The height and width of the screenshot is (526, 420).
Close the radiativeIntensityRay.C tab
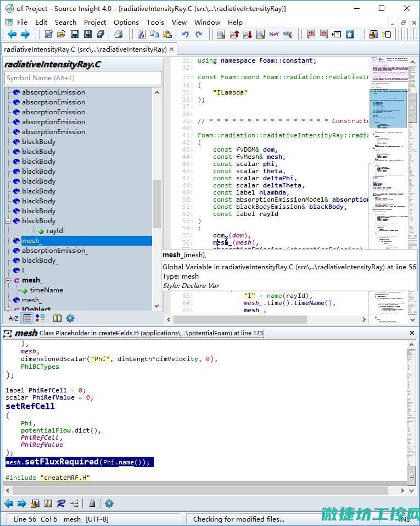pos(172,49)
